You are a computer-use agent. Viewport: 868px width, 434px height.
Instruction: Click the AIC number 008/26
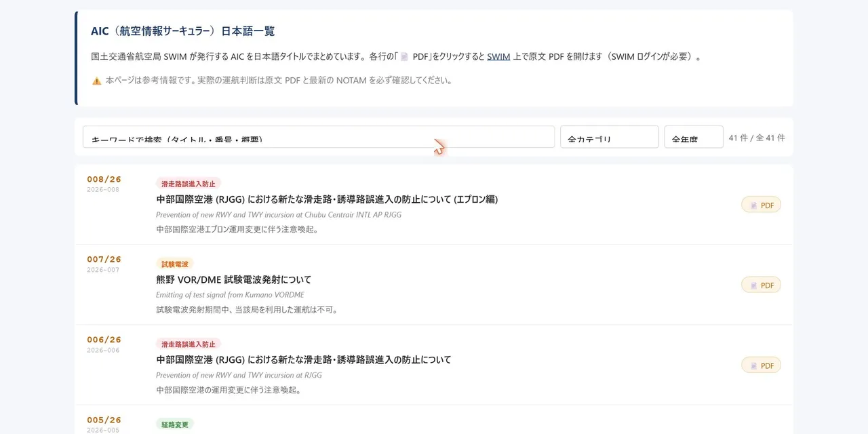(x=104, y=179)
